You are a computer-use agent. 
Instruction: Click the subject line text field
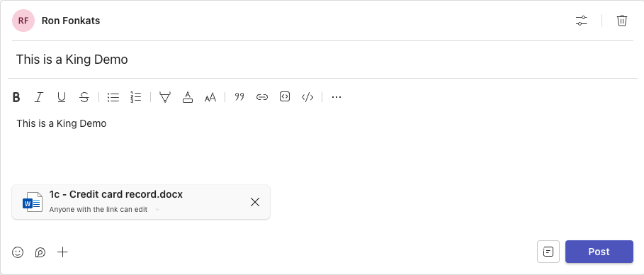pos(322,60)
